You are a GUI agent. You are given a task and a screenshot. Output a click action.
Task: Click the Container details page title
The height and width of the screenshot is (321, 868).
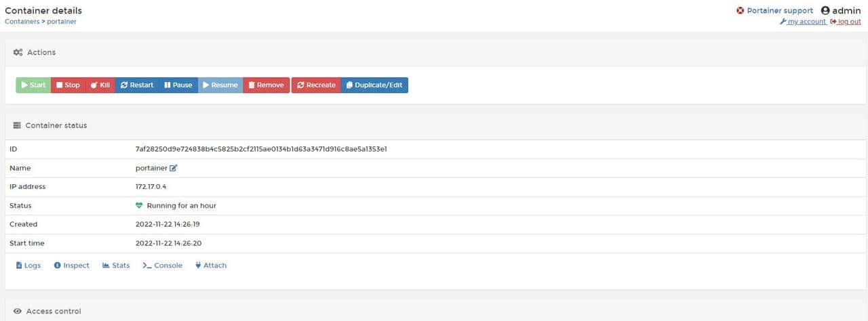pos(43,11)
